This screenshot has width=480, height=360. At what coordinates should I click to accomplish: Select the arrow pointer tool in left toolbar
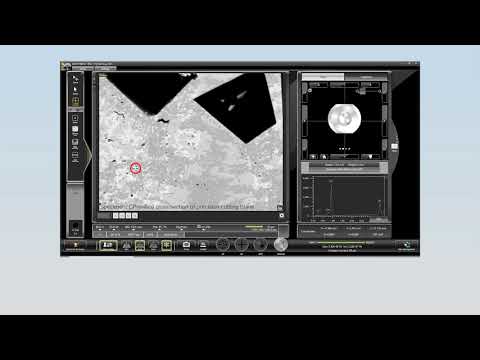75,89
